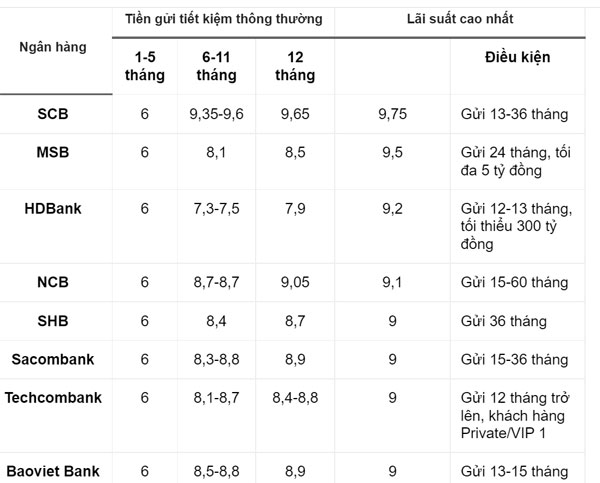Screen dimensions: 600x483
Task: Click the "6-11 tháng" column header
Action: coord(217,66)
